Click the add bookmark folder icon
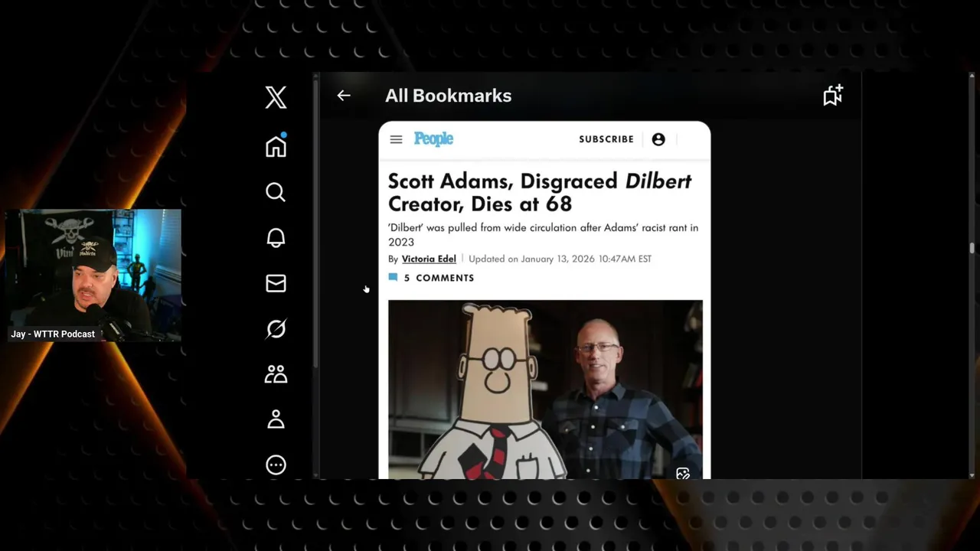The height and width of the screenshot is (551, 980). (x=832, y=95)
